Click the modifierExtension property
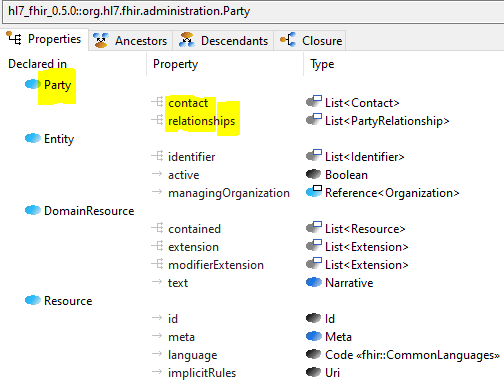The width and height of the screenshot is (504, 390). pyautogui.click(x=216, y=265)
